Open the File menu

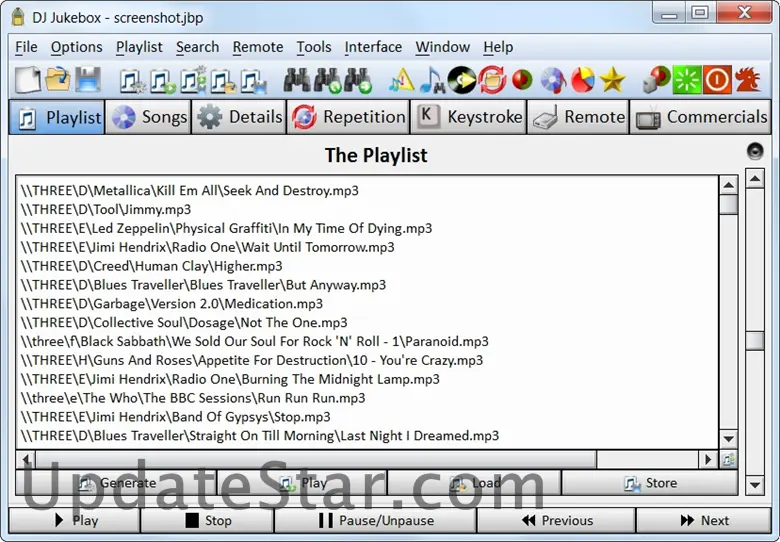(x=26, y=47)
